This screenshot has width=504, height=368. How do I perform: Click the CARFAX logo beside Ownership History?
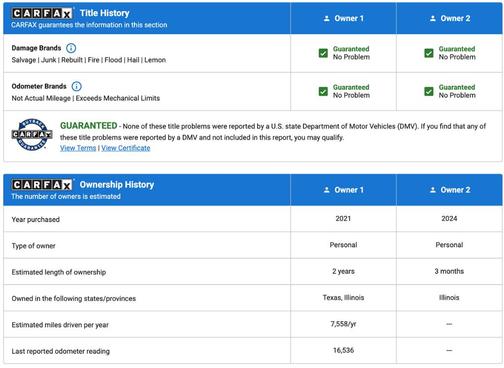(42, 185)
